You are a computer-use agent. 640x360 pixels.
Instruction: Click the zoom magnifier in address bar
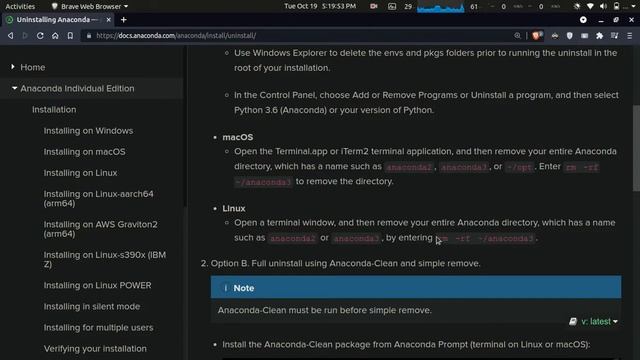pos(517,36)
